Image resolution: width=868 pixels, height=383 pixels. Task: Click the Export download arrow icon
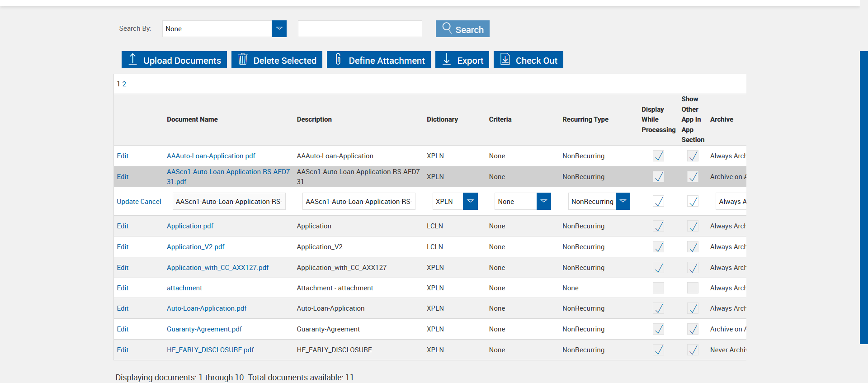[x=446, y=59]
